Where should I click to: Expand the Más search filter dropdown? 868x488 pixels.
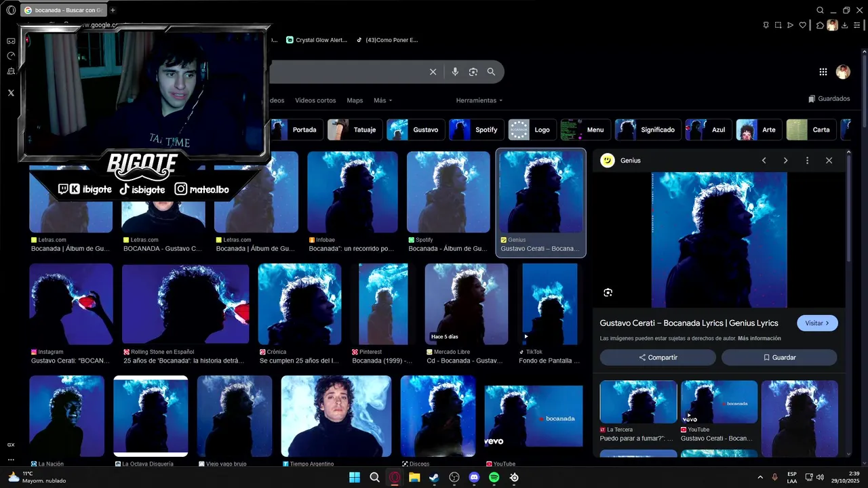(x=382, y=100)
